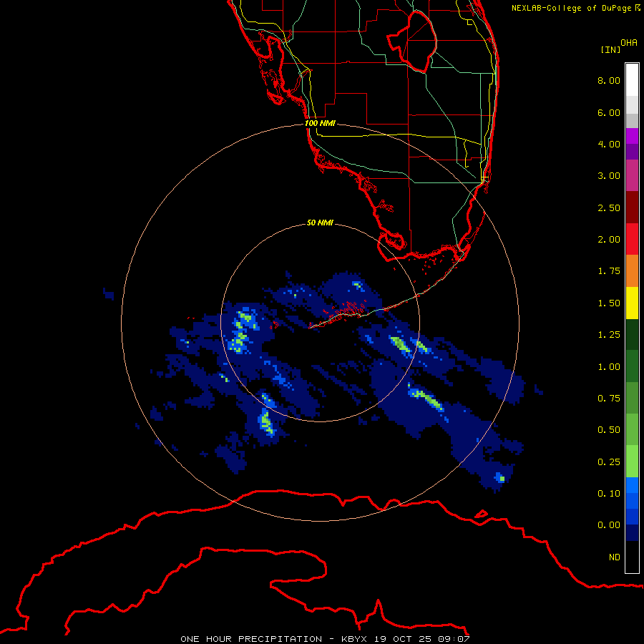The height and width of the screenshot is (644, 644).
Task: Click the dark maroon swatch in color scale
Action: pos(632,208)
